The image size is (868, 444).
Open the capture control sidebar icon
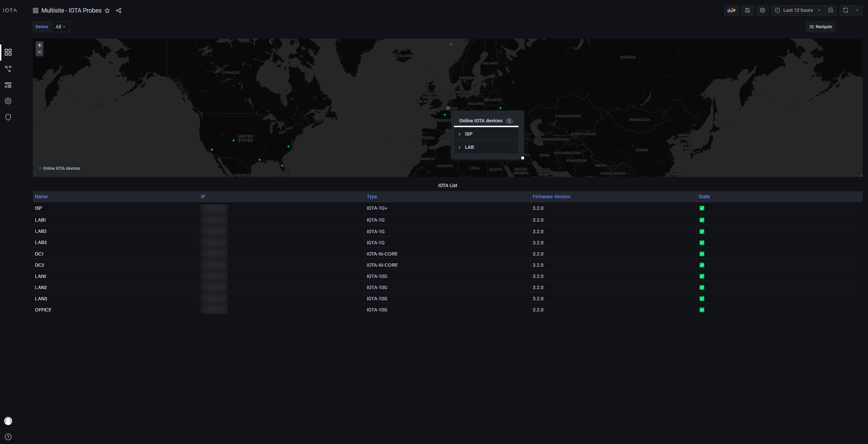click(8, 85)
